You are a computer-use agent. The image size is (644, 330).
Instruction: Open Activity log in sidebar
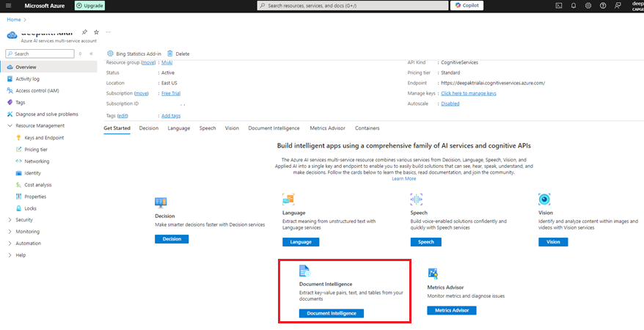28,78
